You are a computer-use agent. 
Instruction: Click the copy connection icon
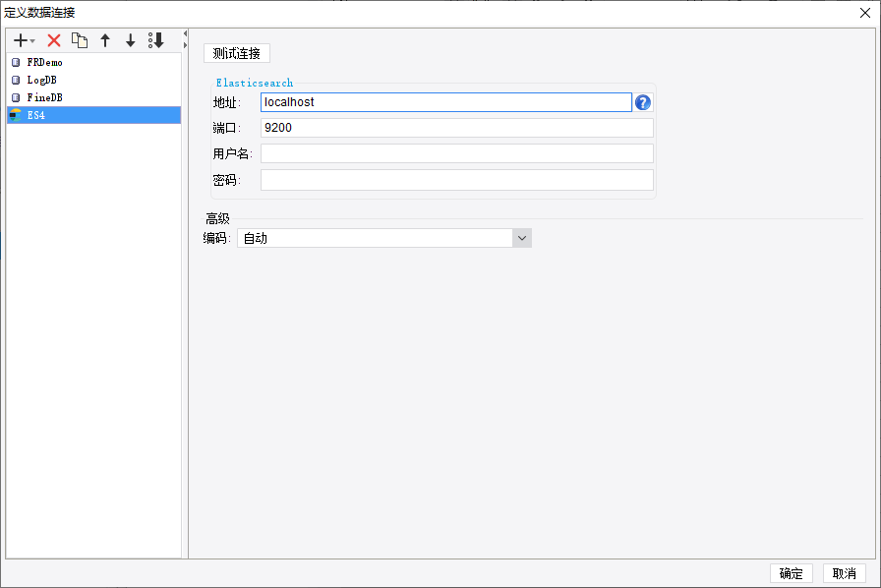coord(80,40)
